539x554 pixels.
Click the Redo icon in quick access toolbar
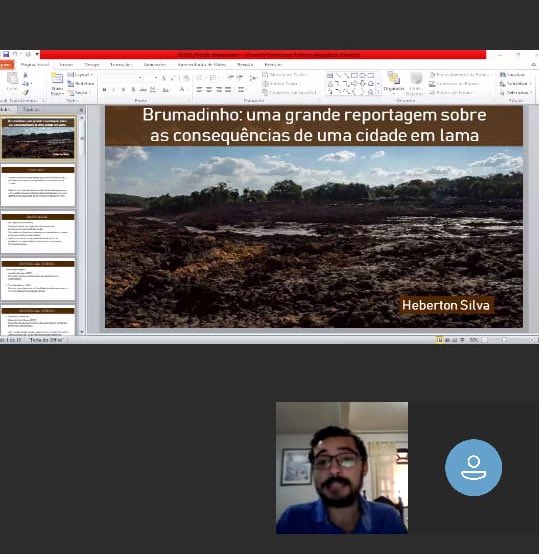click(x=28, y=54)
